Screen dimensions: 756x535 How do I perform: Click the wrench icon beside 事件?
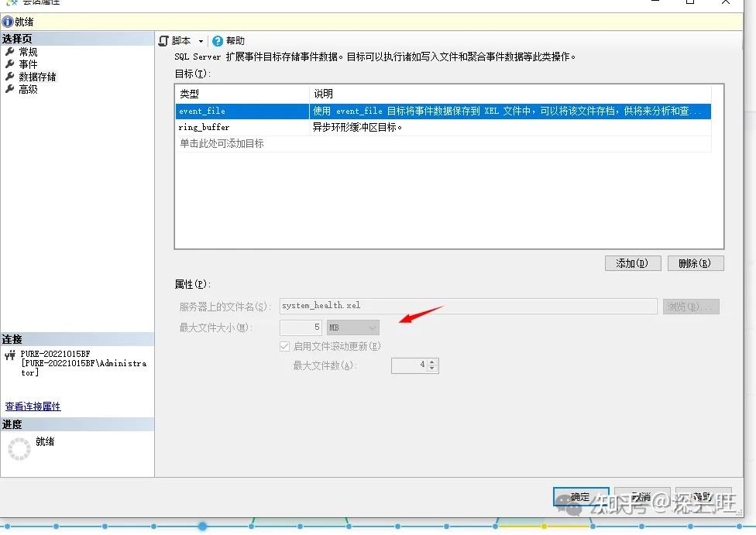[x=9, y=64]
